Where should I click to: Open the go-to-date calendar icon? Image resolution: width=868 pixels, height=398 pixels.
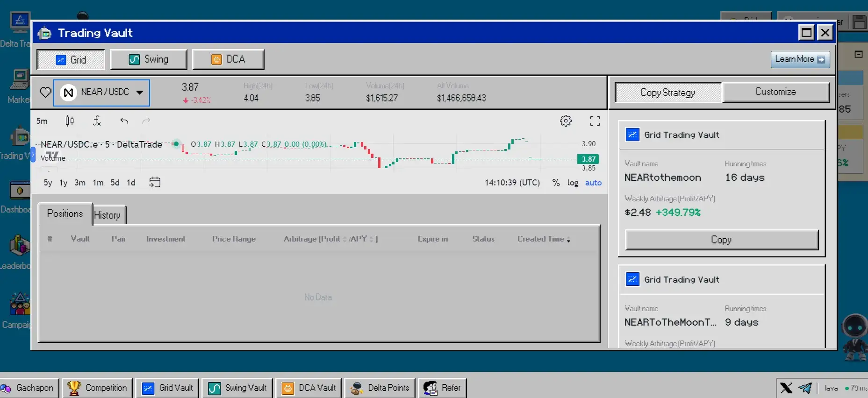point(155,182)
